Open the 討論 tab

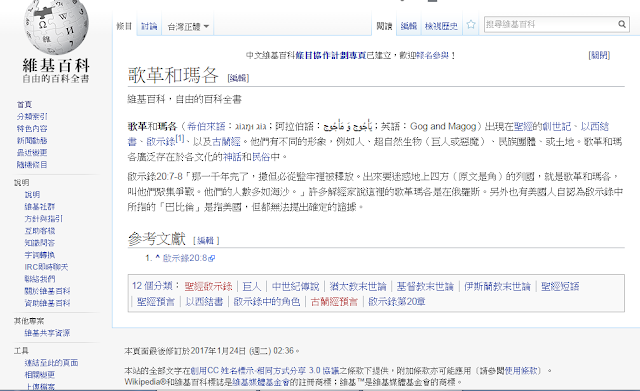click(x=149, y=27)
